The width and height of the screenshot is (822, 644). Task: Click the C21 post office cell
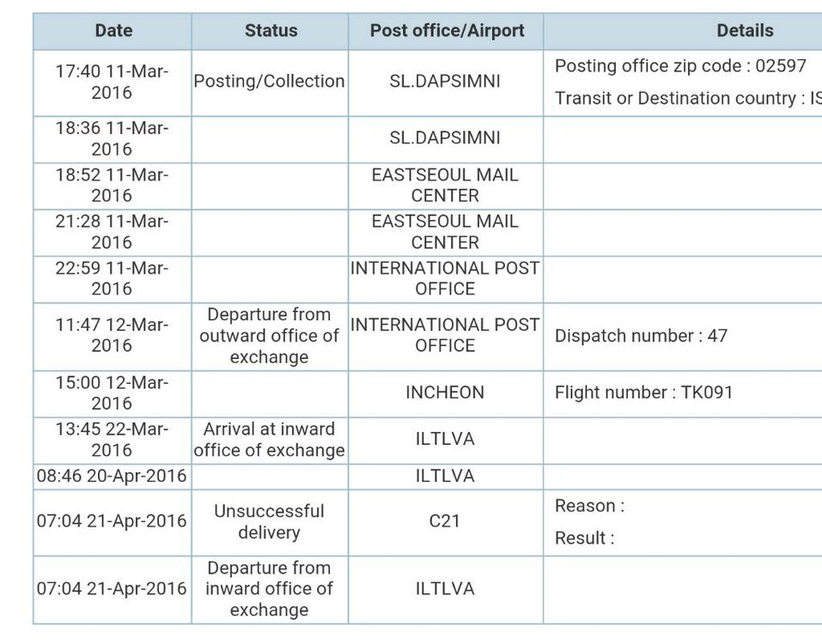445,521
